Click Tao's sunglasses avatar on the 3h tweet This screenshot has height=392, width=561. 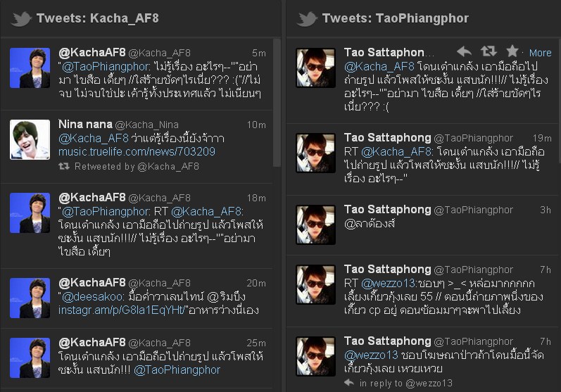click(x=315, y=225)
